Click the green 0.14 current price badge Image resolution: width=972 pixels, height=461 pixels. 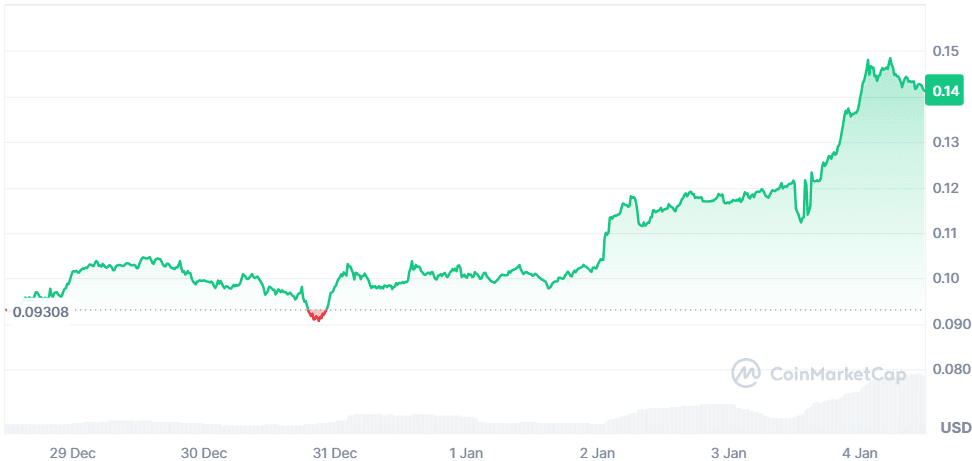[946, 91]
